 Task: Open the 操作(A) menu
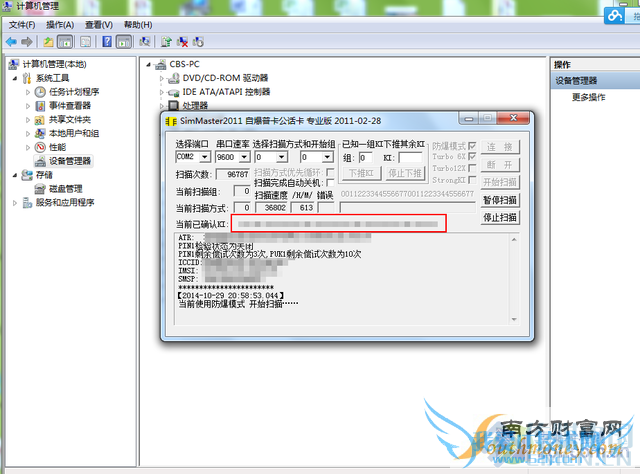(60, 25)
